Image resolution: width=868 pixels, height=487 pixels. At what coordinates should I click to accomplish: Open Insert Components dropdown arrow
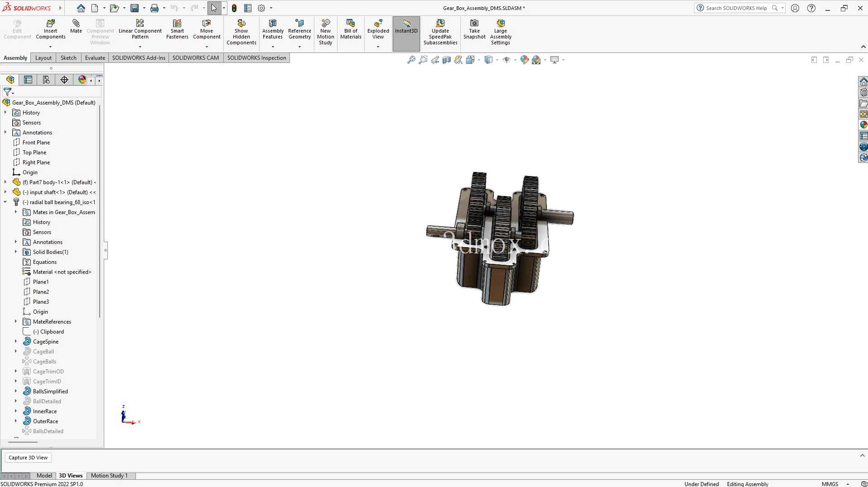pyautogui.click(x=50, y=47)
